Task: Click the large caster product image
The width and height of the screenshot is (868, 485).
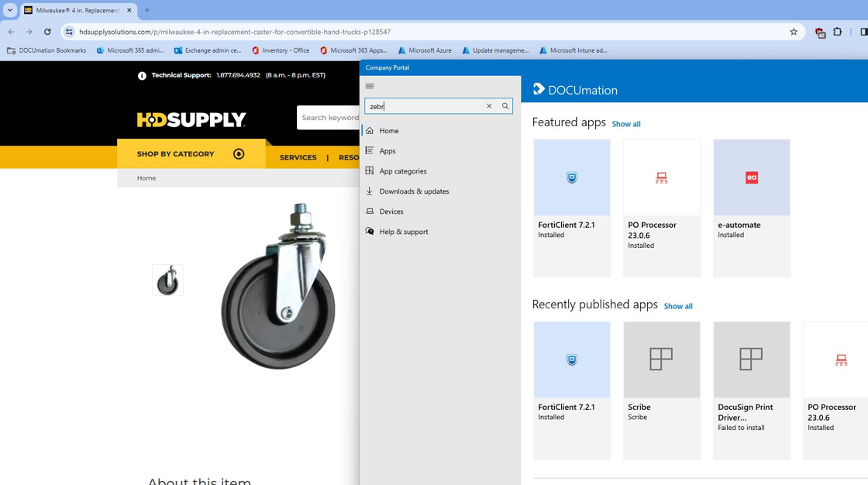Action: pyautogui.click(x=278, y=286)
